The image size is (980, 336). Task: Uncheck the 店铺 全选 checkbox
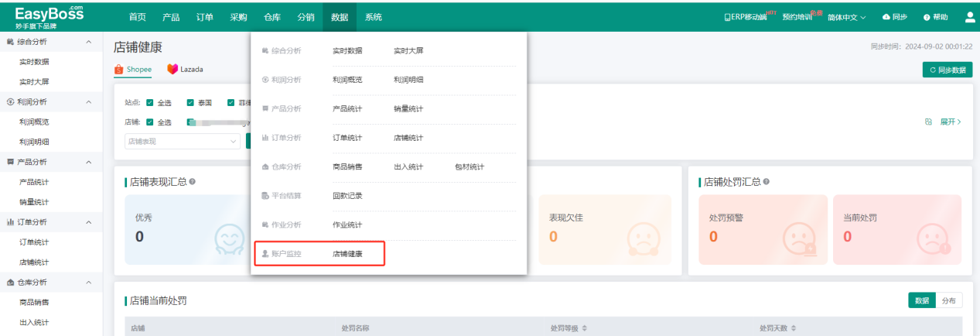(x=150, y=122)
